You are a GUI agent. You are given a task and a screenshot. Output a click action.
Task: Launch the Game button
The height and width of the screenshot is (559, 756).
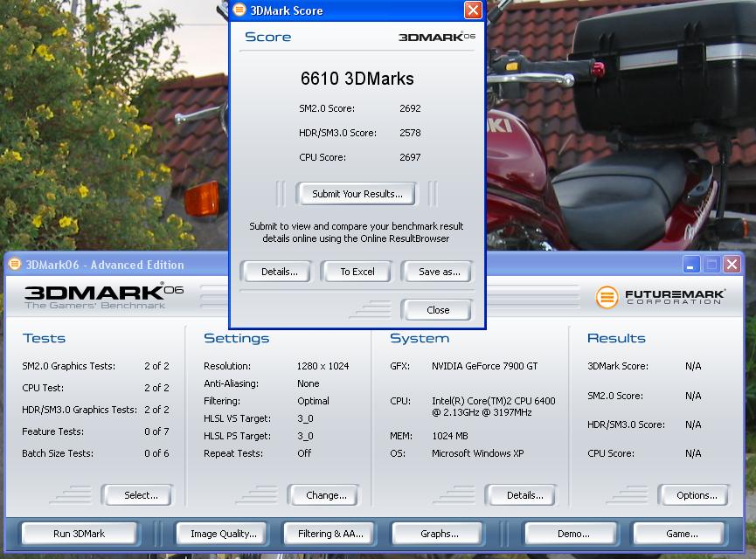point(681,534)
